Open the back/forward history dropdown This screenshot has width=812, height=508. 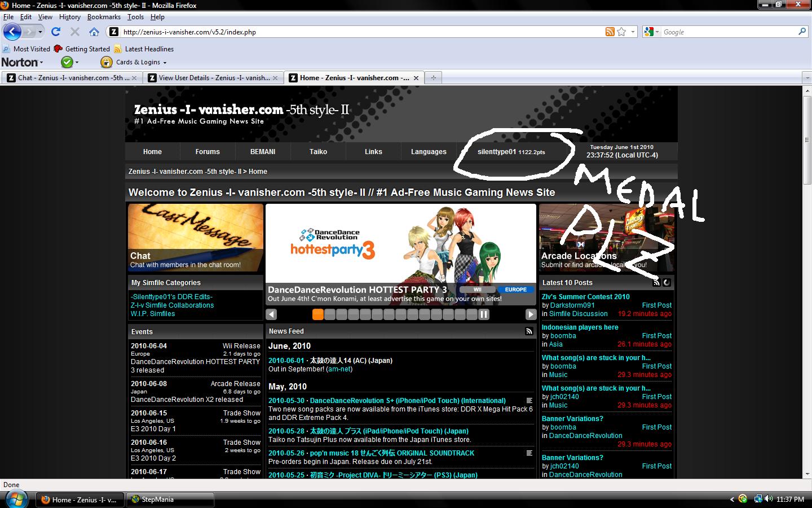[x=40, y=32]
